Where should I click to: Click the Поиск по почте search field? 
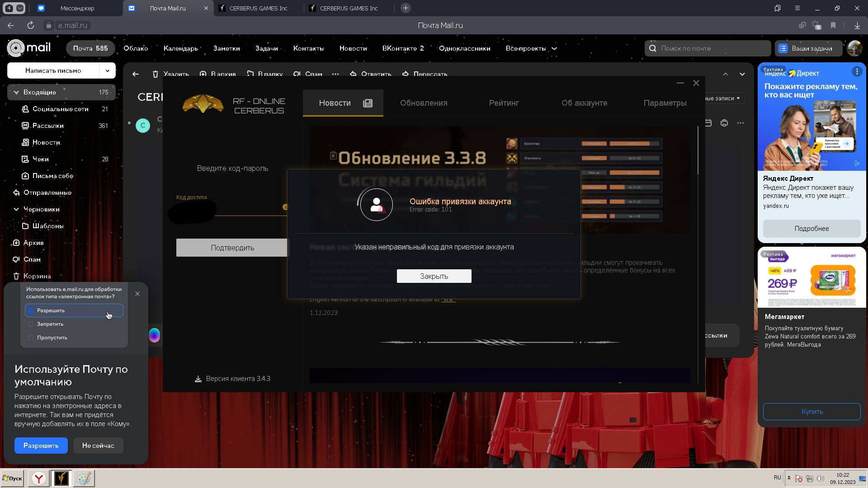click(x=708, y=48)
